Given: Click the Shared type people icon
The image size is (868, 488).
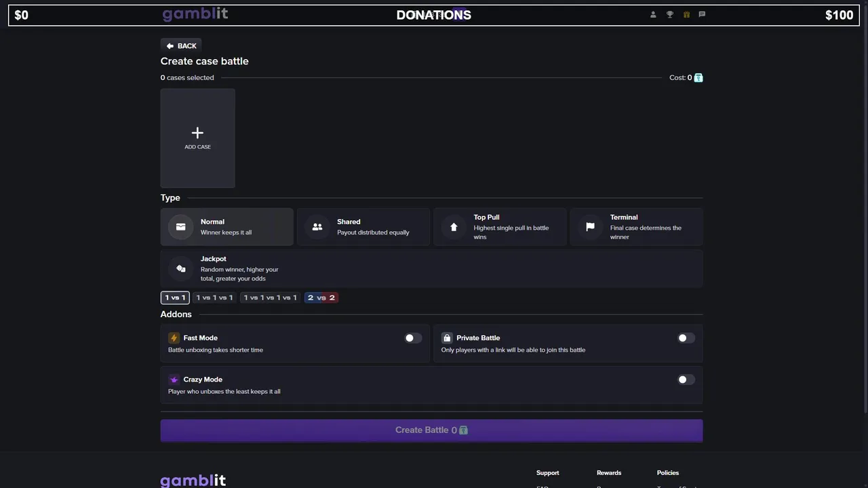Looking at the screenshot, I should click(x=317, y=227).
